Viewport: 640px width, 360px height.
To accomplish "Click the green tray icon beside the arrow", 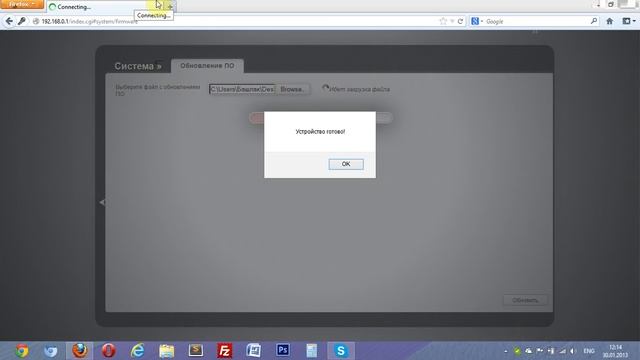I will pyautogui.click(x=517, y=351).
